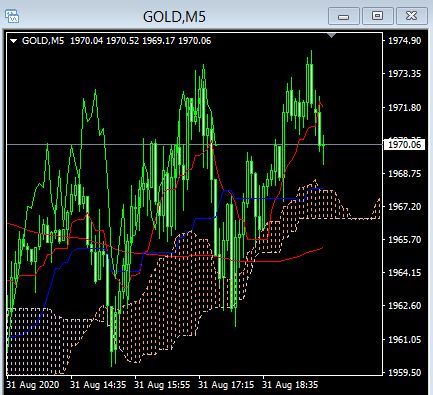Click the 1959.50 price scale label

pos(405,372)
